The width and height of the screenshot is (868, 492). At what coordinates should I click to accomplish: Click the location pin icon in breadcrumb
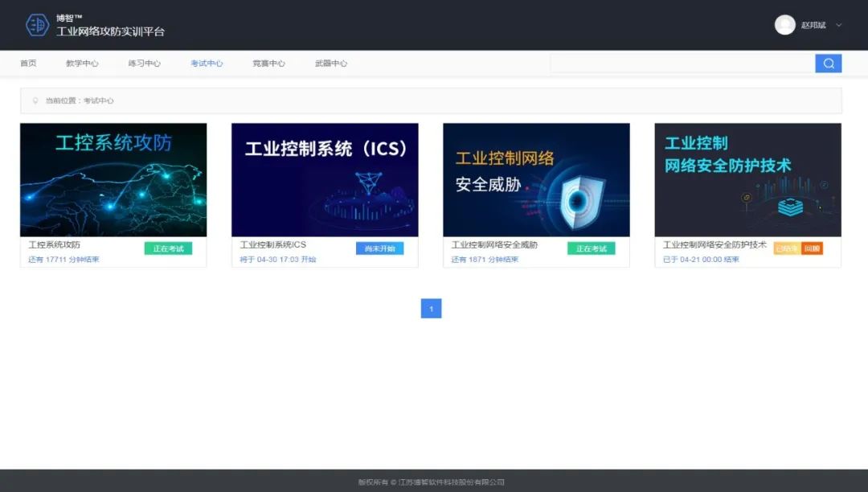point(35,101)
